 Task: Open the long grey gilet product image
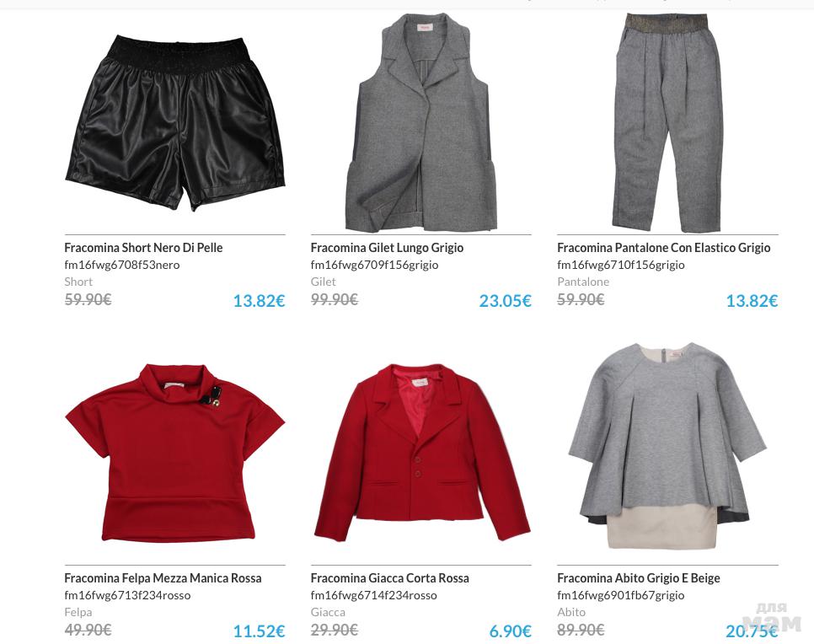(x=421, y=122)
